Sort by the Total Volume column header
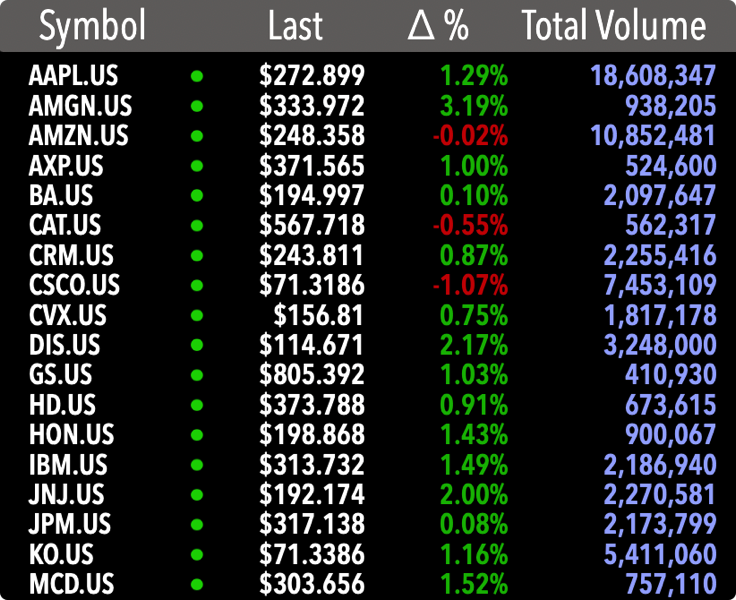Screen dimensions: 736x600 [x=613, y=26]
